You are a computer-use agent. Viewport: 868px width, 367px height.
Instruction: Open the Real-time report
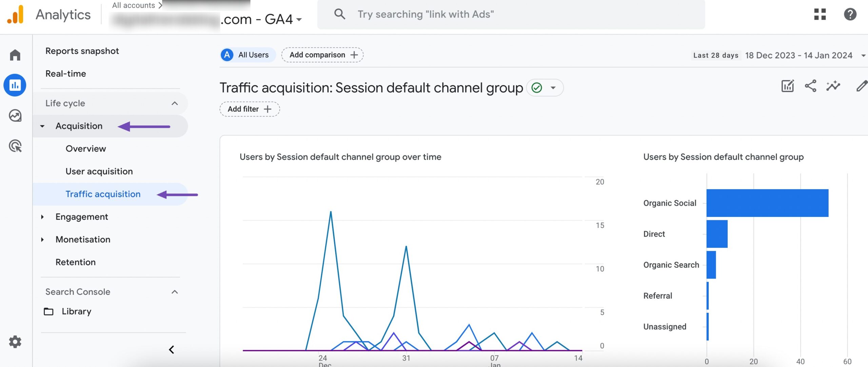(x=66, y=74)
